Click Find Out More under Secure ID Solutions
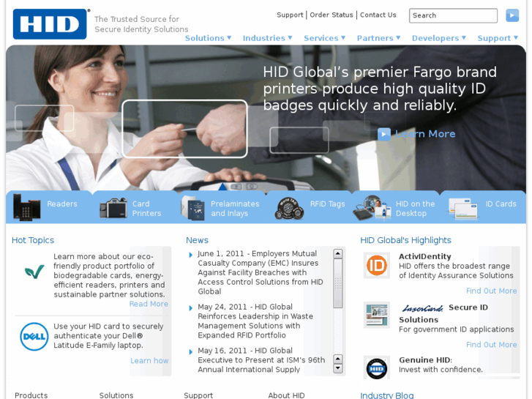The width and height of the screenshot is (532, 399). click(x=491, y=345)
